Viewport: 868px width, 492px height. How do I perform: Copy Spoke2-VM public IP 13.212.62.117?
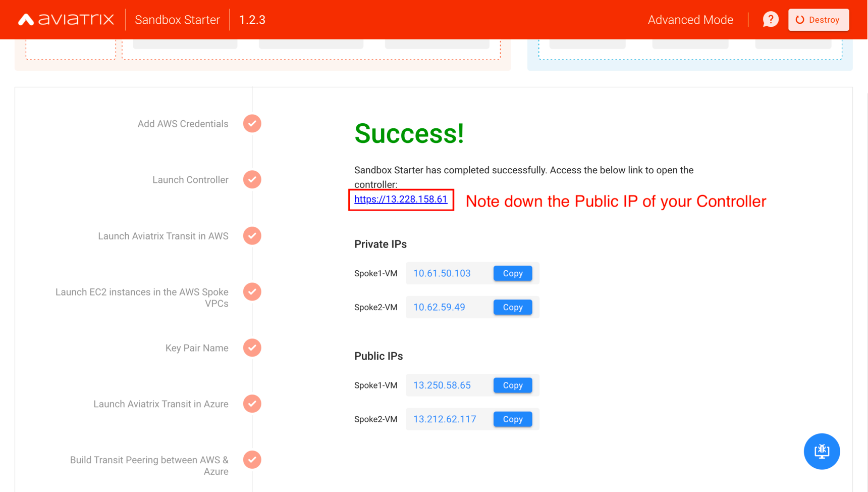click(x=513, y=419)
